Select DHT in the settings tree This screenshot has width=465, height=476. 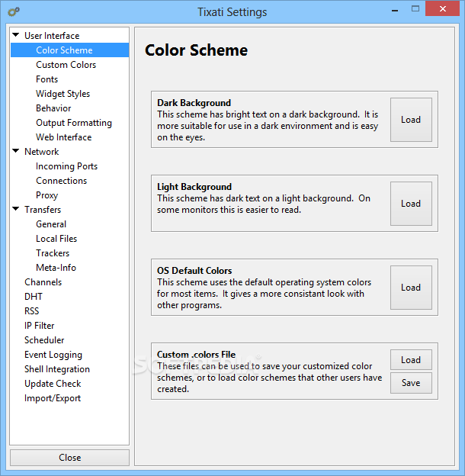(x=34, y=297)
